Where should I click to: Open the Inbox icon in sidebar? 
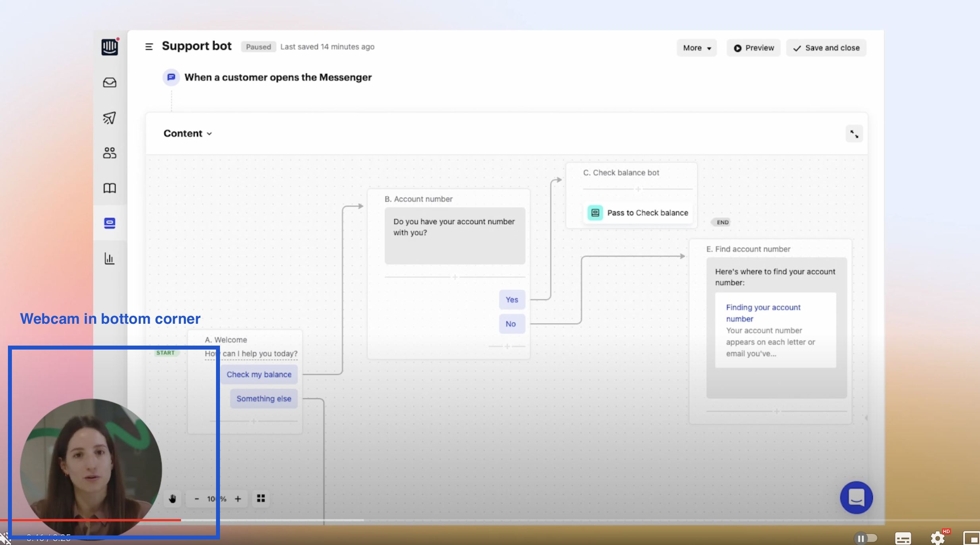point(110,83)
